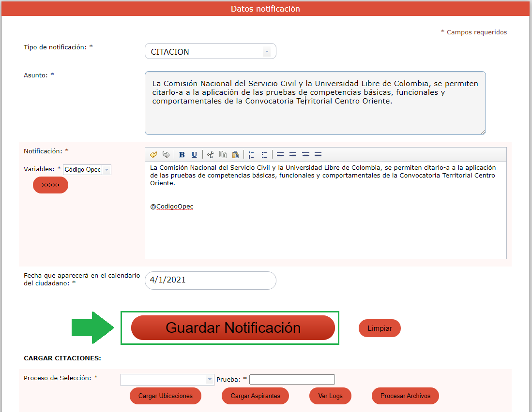Insert a numbered list in editor
This screenshot has height=415, width=532.
point(251,155)
